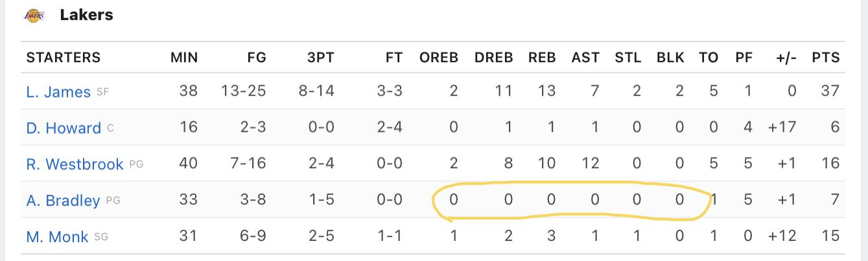Click the BLK column header
Viewport: 868px width, 261px height.
click(670, 57)
